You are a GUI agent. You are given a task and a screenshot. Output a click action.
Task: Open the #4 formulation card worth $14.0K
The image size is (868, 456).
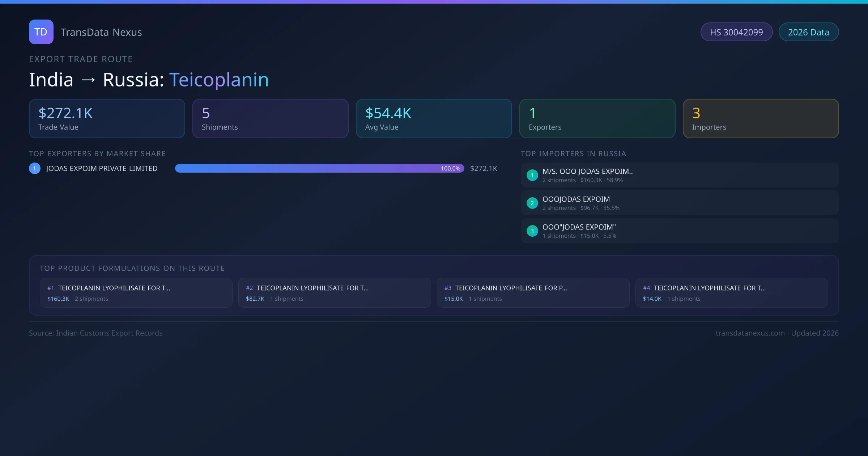point(731,293)
